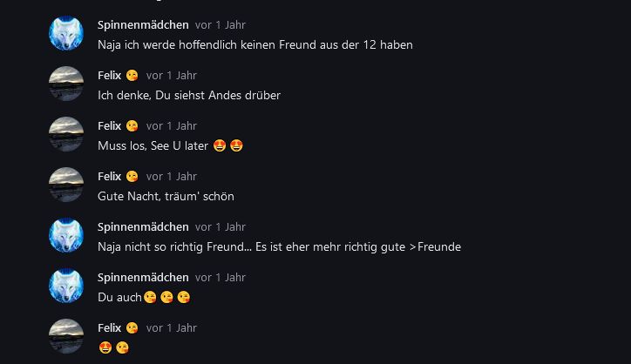Click the wolf avatar next to 'Du auch'
Image resolution: width=631 pixels, height=364 pixels.
tap(65, 286)
